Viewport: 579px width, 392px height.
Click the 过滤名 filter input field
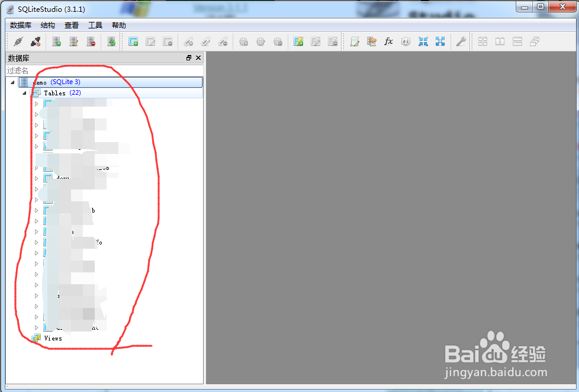[x=105, y=70]
